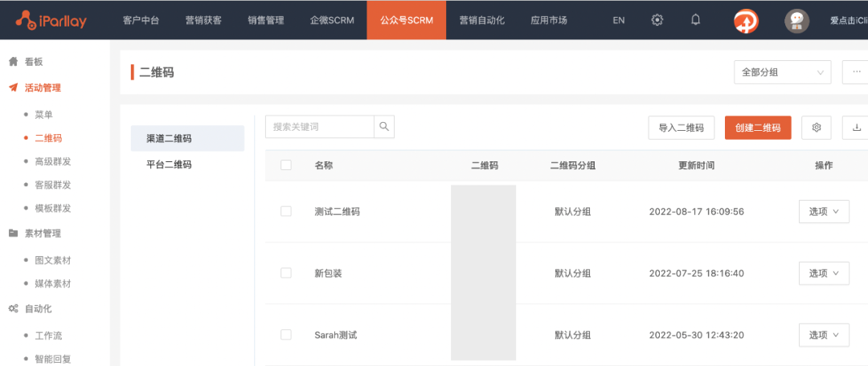The height and width of the screenshot is (366, 868).
Task: Click the orange round icon in header
Action: [746, 20]
